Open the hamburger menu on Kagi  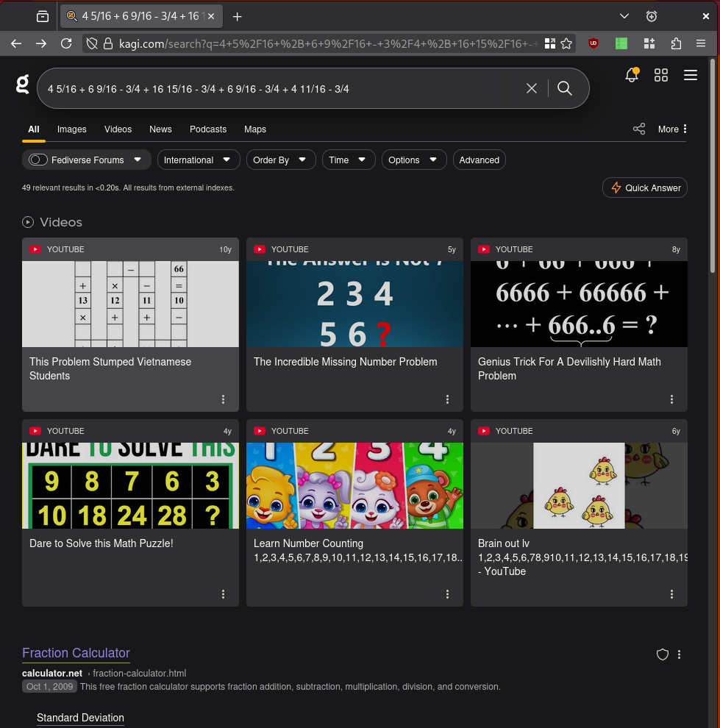coord(690,75)
